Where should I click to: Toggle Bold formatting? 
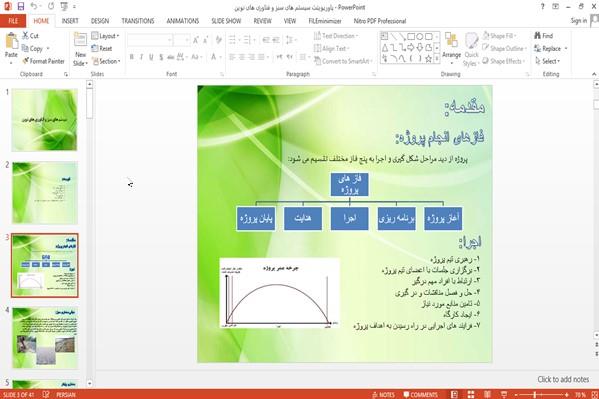(131, 57)
